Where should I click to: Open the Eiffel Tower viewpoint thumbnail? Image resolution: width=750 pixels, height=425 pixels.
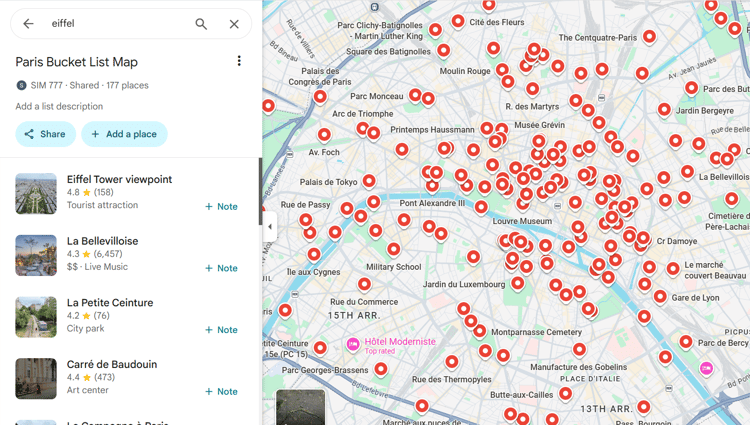click(x=36, y=194)
